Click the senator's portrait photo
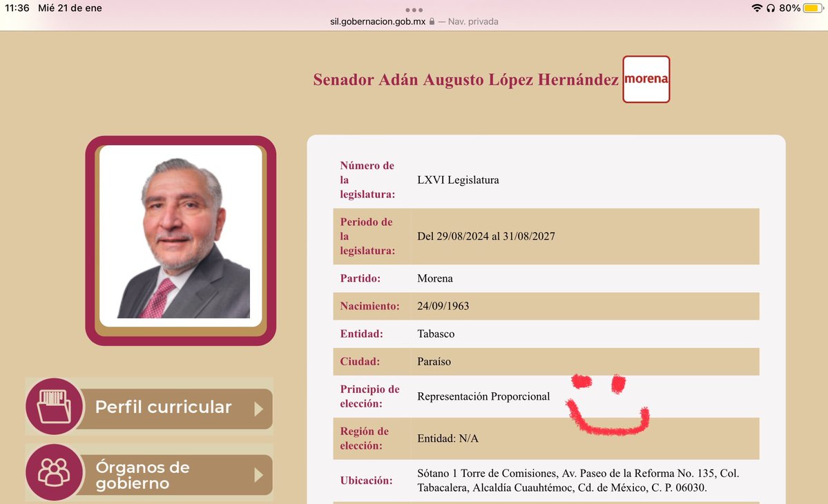Screen dimensions: 828x504 point(181,236)
